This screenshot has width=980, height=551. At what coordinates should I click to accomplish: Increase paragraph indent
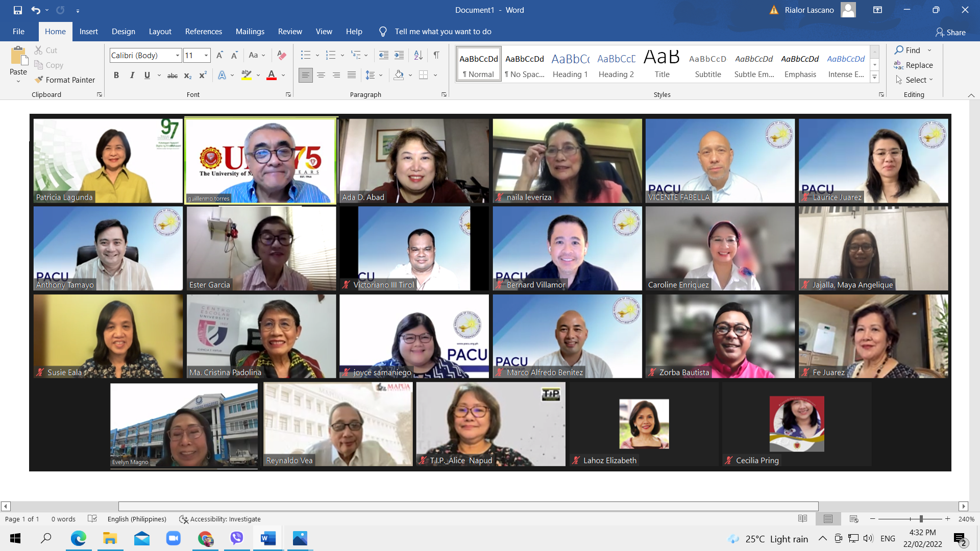coord(399,55)
